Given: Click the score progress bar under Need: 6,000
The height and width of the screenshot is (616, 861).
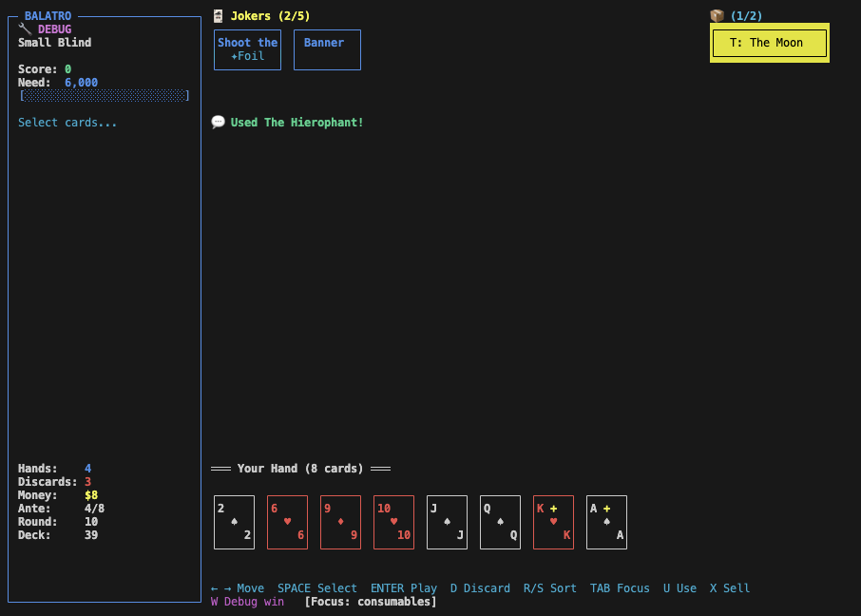Looking at the screenshot, I should pyautogui.click(x=105, y=95).
